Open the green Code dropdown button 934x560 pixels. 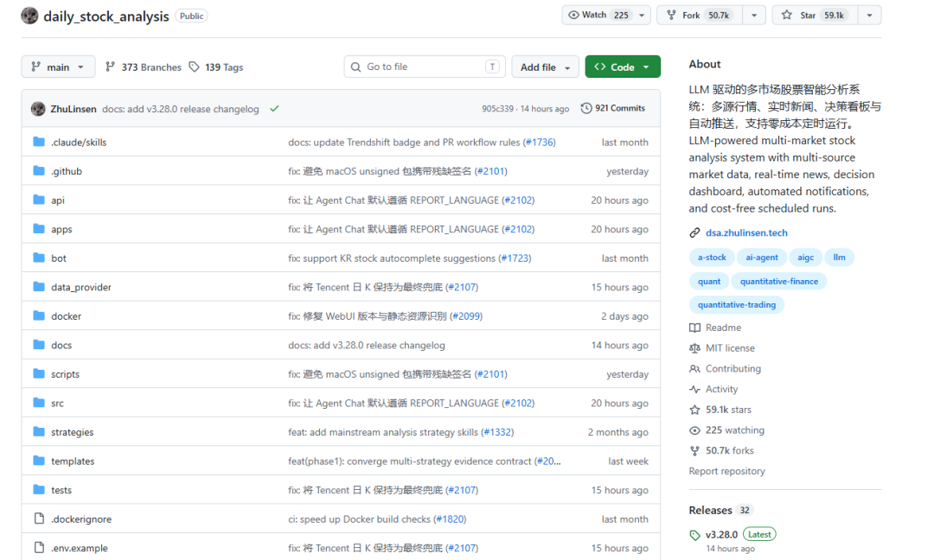623,67
